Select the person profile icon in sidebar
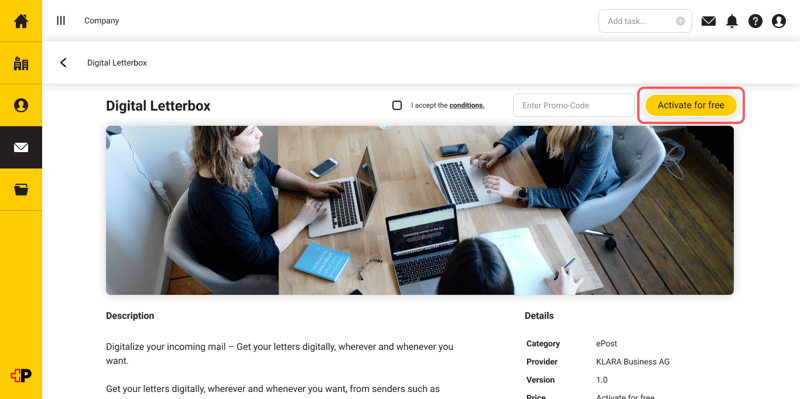Viewport: 800px width, 399px height. coord(21,105)
